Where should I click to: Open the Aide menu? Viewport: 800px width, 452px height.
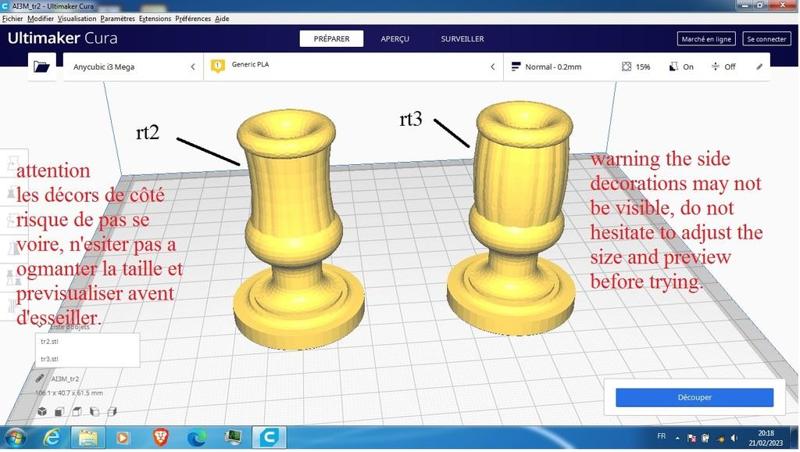222,18
